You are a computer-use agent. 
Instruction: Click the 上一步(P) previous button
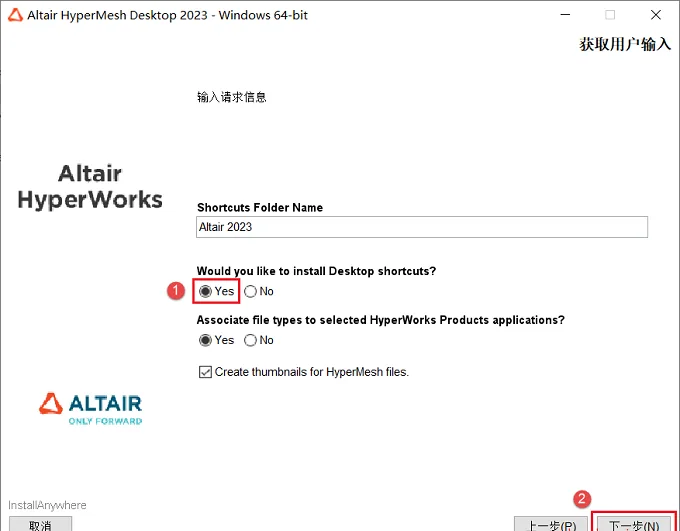pyautogui.click(x=551, y=525)
